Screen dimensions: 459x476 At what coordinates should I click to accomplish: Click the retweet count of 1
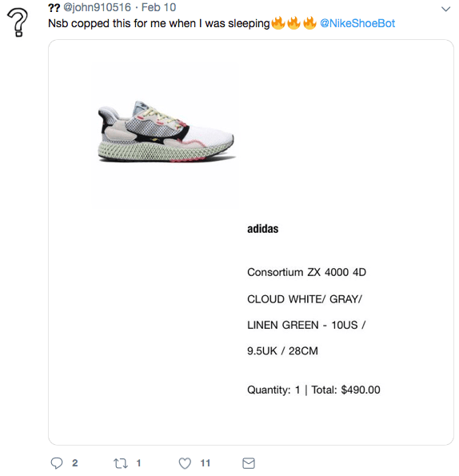(x=138, y=463)
